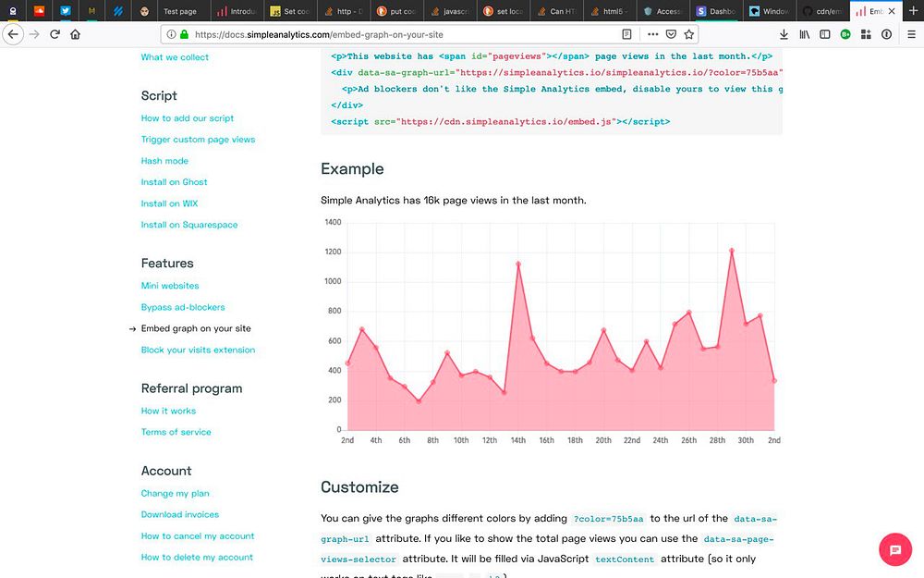924x578 pixels.
Task: Click the green padlock security icon
Action: point(184,34)
